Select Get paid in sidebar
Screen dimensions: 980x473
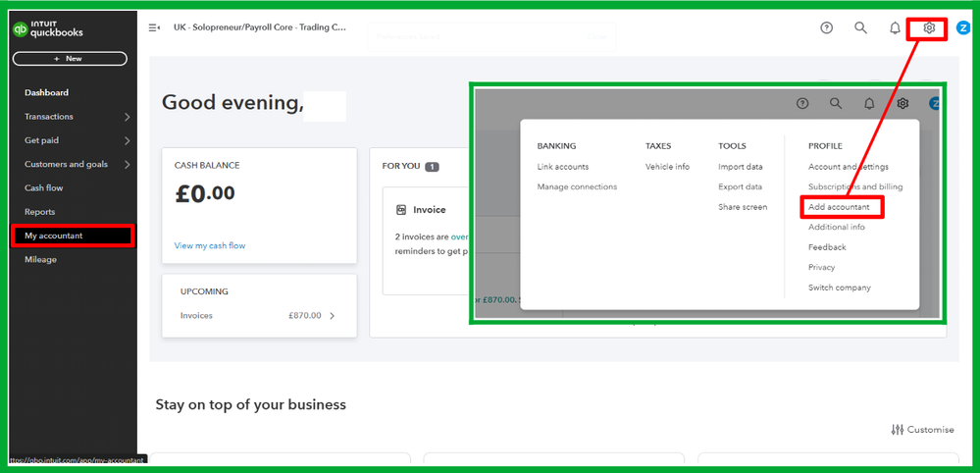pyautogui.click(x=42, y=140)
